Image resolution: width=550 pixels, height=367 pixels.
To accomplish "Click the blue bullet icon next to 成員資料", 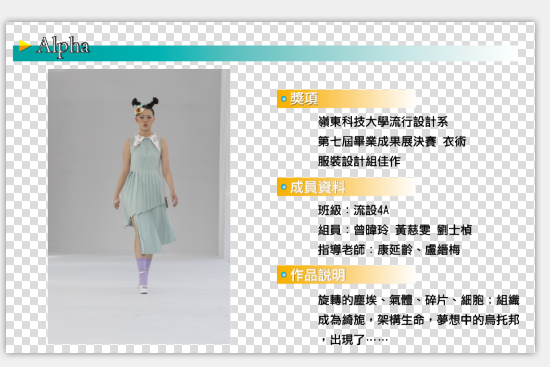I will [x=284, y=187].
